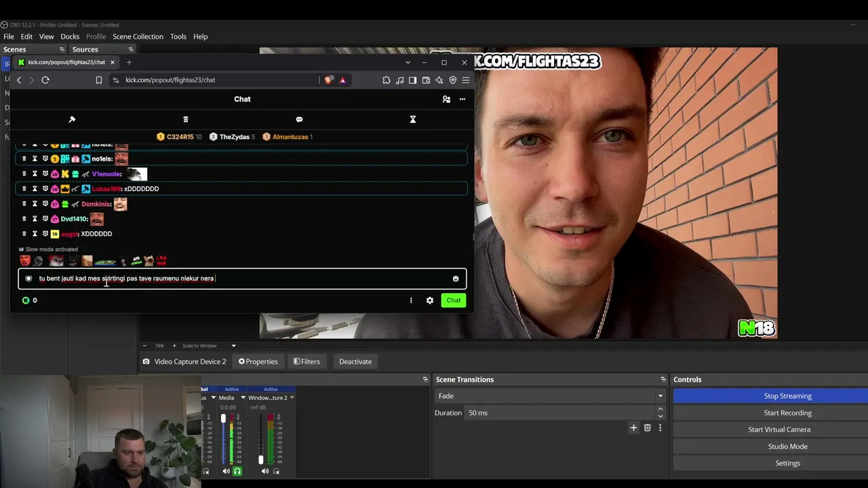Open the Window Capture 2 mixer dropdown arrow
The image size is (868, 488).
292,398
